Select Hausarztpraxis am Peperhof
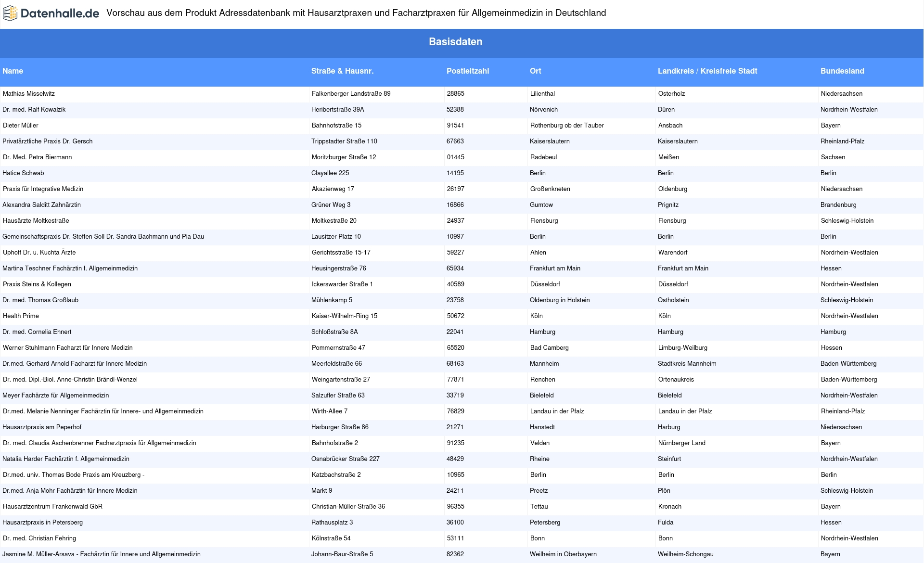This screenshot has width=924, height=563. coord(42,427)
